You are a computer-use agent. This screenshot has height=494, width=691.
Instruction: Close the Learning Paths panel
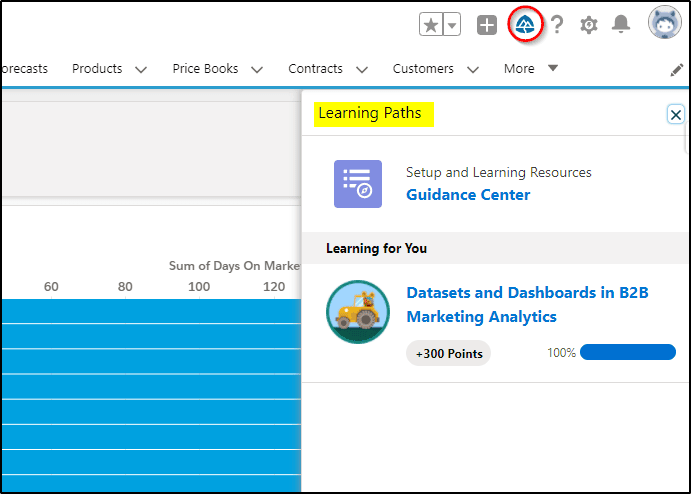point(676,115)
